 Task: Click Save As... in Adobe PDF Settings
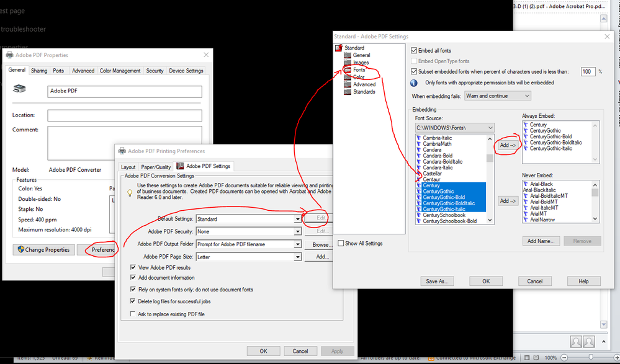tap(437, 282)
